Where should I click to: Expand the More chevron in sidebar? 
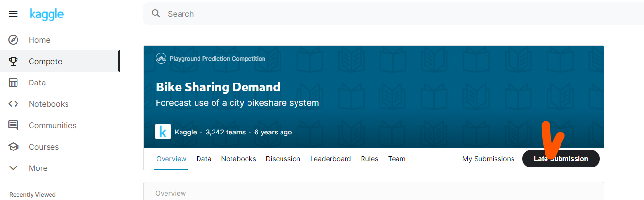tap(14, 168)
